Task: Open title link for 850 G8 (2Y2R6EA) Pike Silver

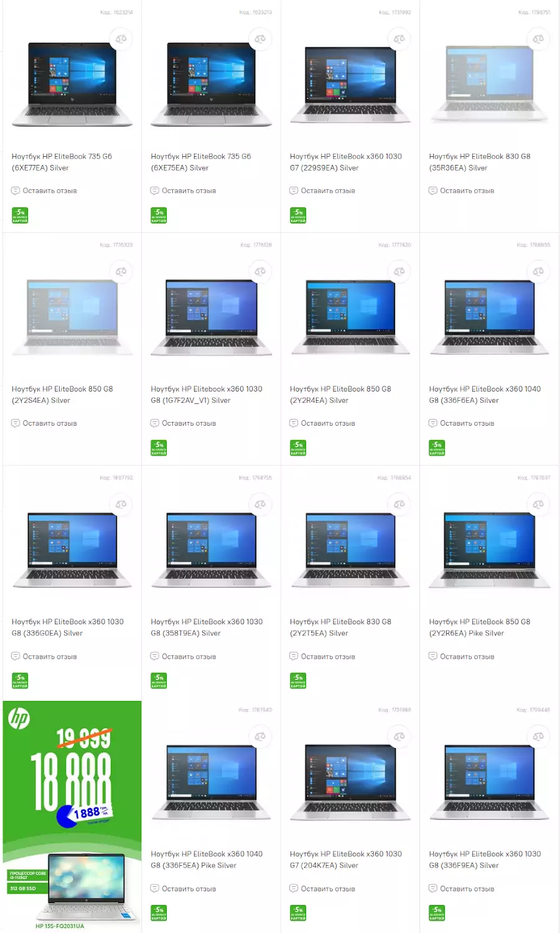Action: coord(480,627)
